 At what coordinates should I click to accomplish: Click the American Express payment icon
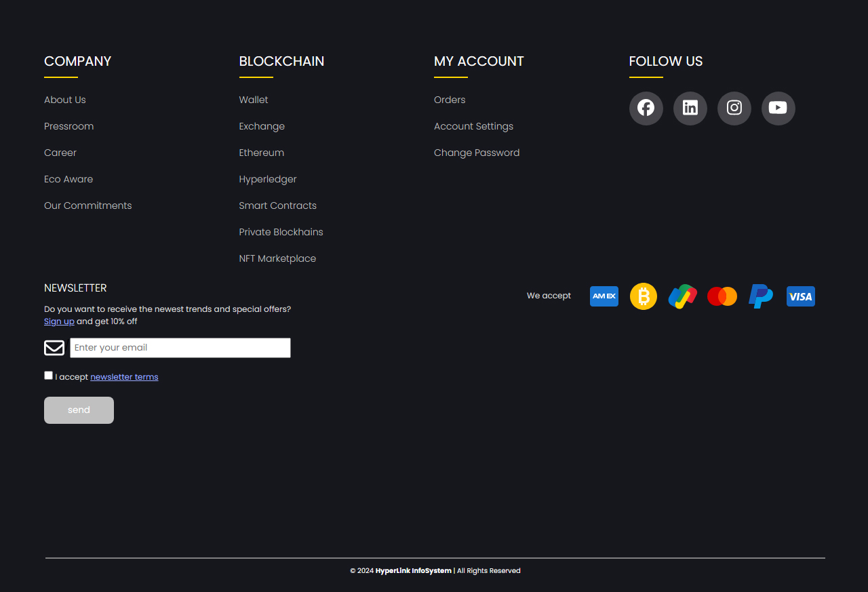[x=604, y=296]
